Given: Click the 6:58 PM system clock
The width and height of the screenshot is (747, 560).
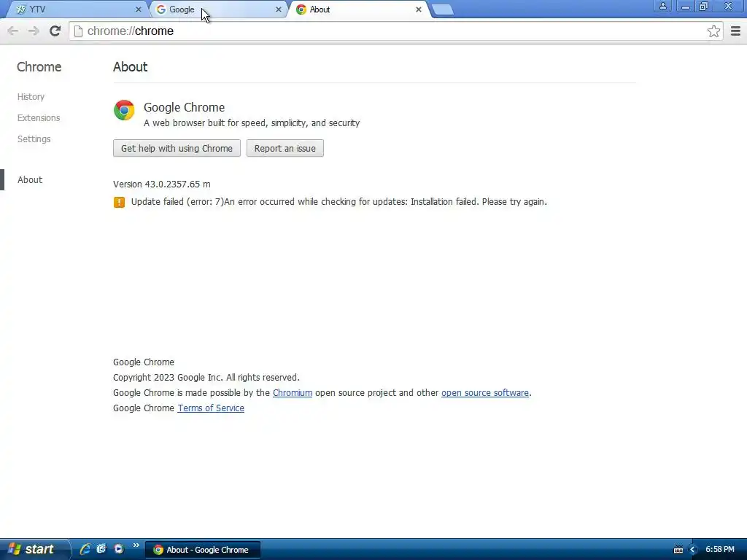Looking at the screenshot, I should click(720, 550).
